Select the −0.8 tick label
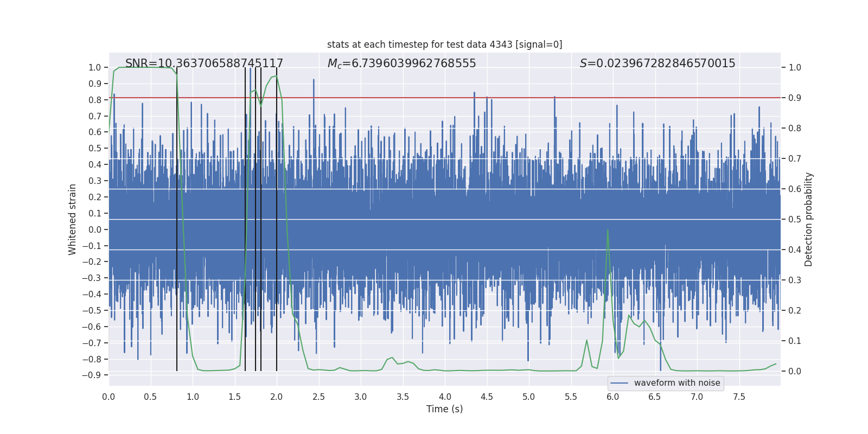This screenshot has height=434, width=868. point(92,359)
